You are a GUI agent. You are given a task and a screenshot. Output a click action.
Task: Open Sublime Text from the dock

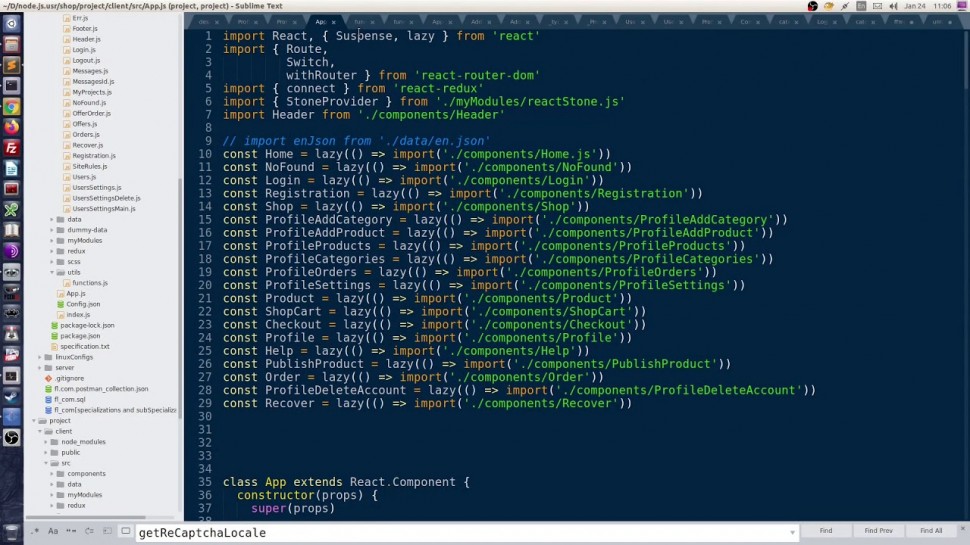[12, 65]
